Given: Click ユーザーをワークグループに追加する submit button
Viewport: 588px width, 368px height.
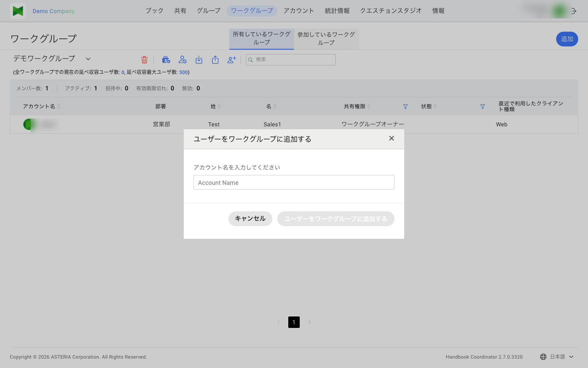Looking at the screenshot, I should click(x=336, y=219).
